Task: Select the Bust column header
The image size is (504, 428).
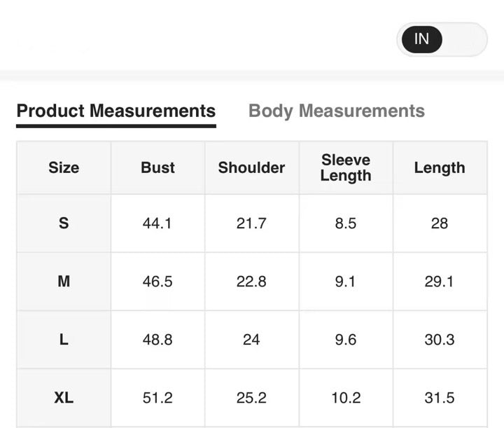Action: click(157, 168)
